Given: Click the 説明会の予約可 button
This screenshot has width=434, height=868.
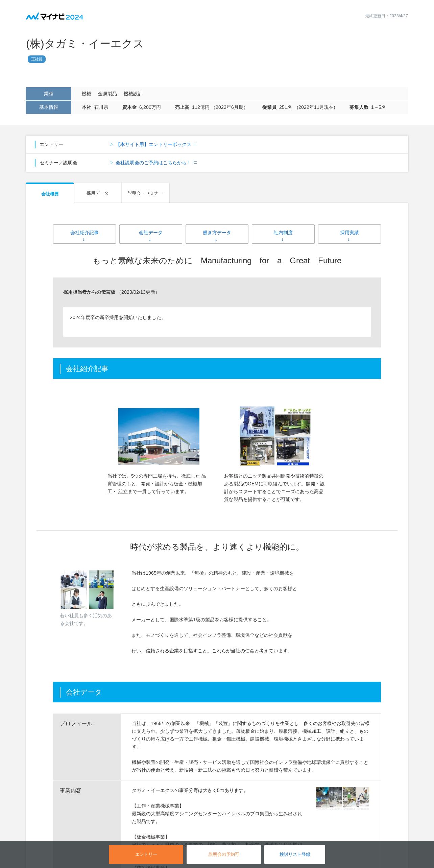Looking at the screenshot, I should coord(224,854).
